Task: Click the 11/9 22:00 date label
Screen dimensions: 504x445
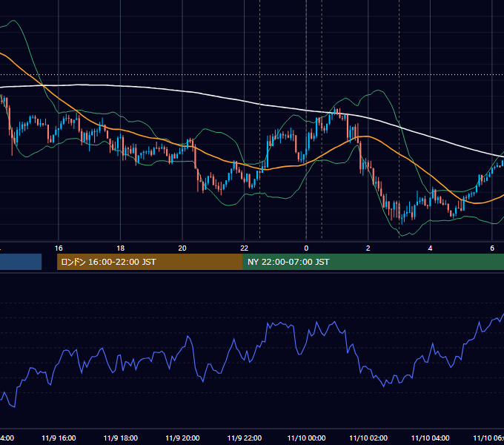Action: pos(245,438)
